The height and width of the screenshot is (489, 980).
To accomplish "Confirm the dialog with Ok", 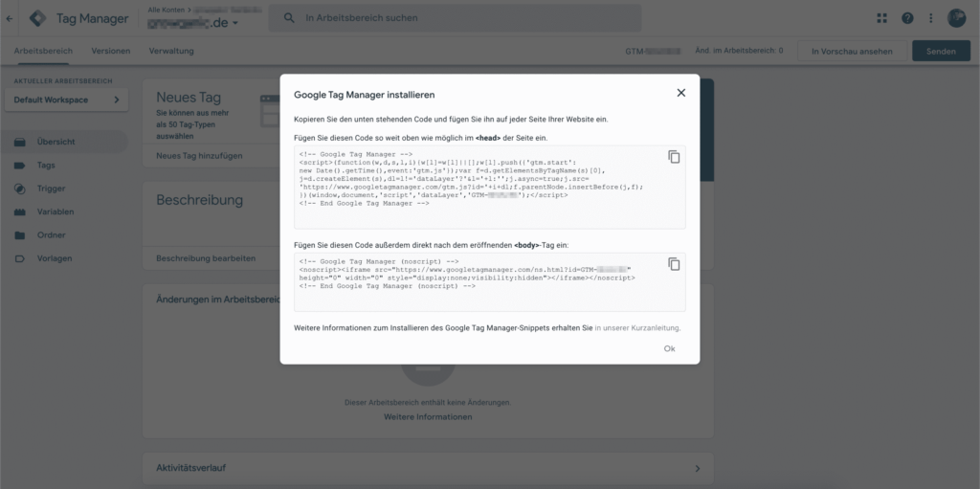I will 669,349.
